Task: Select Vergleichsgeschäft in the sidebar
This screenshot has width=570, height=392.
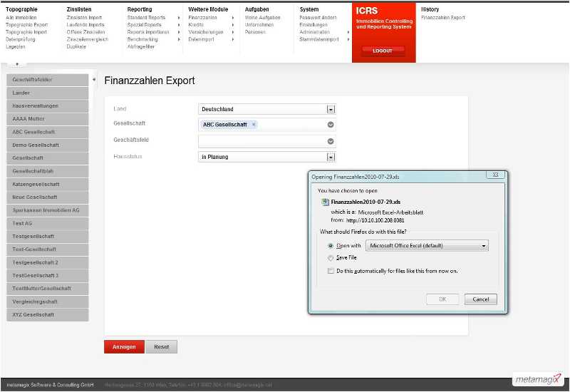Action: [47, 301]
